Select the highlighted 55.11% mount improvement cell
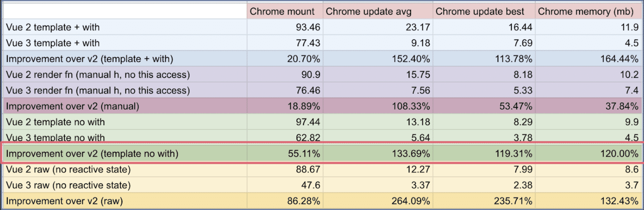 [285, 153]
